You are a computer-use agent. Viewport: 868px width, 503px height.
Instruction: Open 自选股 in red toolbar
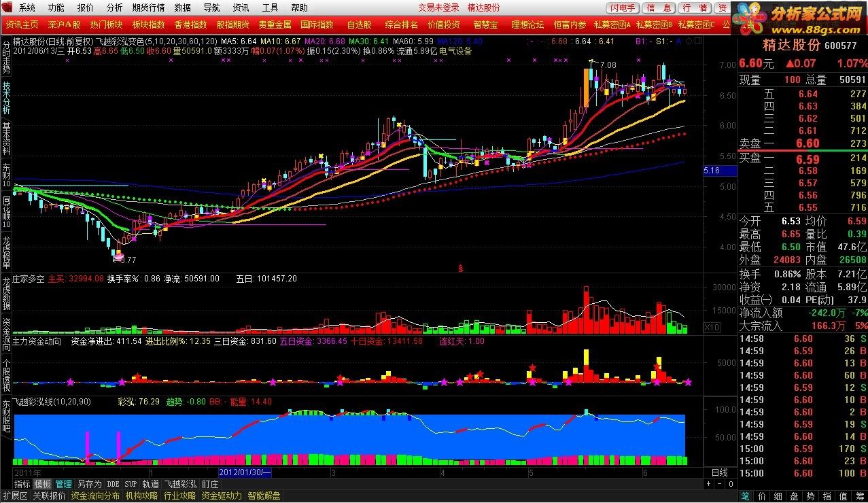[x=359, y=24]
